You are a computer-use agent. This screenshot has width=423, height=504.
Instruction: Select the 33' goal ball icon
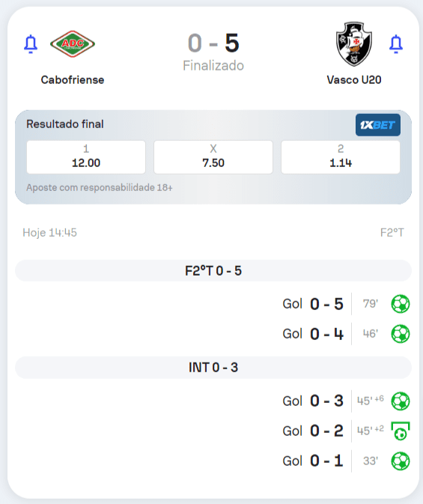(x=401, y=461)
